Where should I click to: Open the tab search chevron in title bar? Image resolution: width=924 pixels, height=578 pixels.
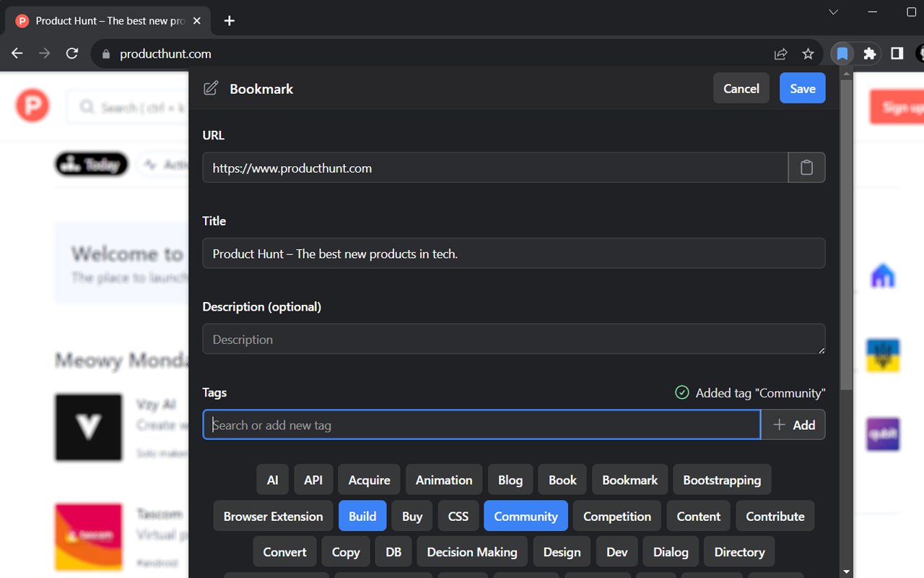(834, 12)
